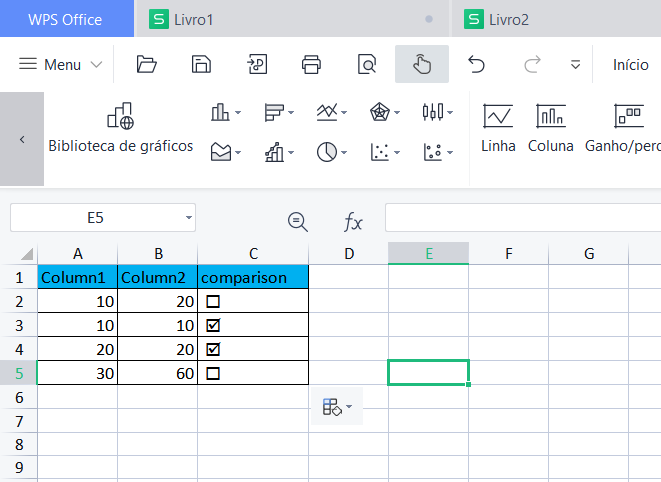Insert a stock chart from ribbon

(x=433, y=112)
